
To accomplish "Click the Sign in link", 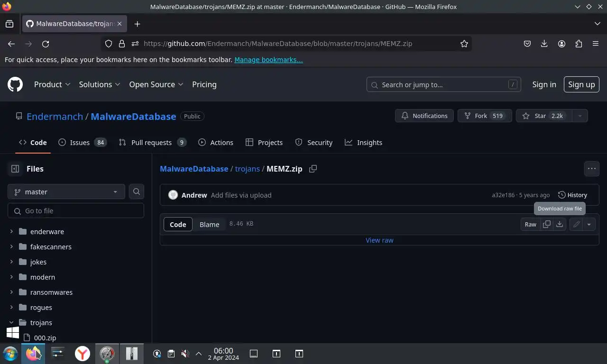I will pos(544,84).
